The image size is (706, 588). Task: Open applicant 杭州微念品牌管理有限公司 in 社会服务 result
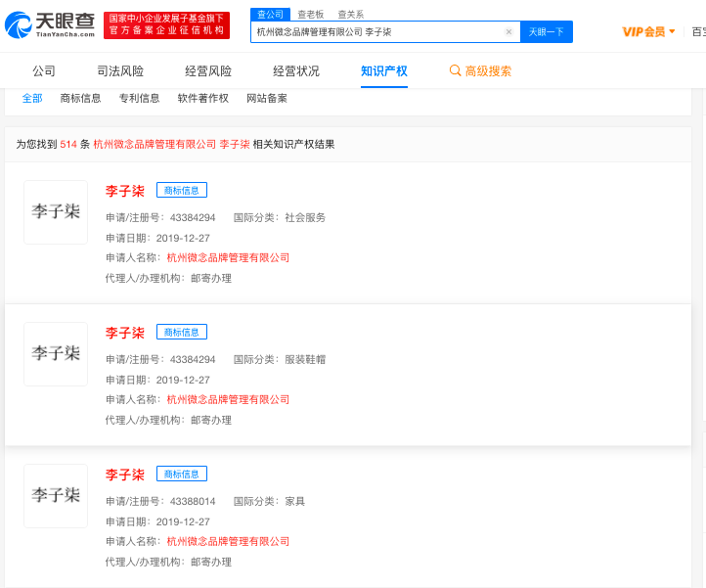pos(228,257)
